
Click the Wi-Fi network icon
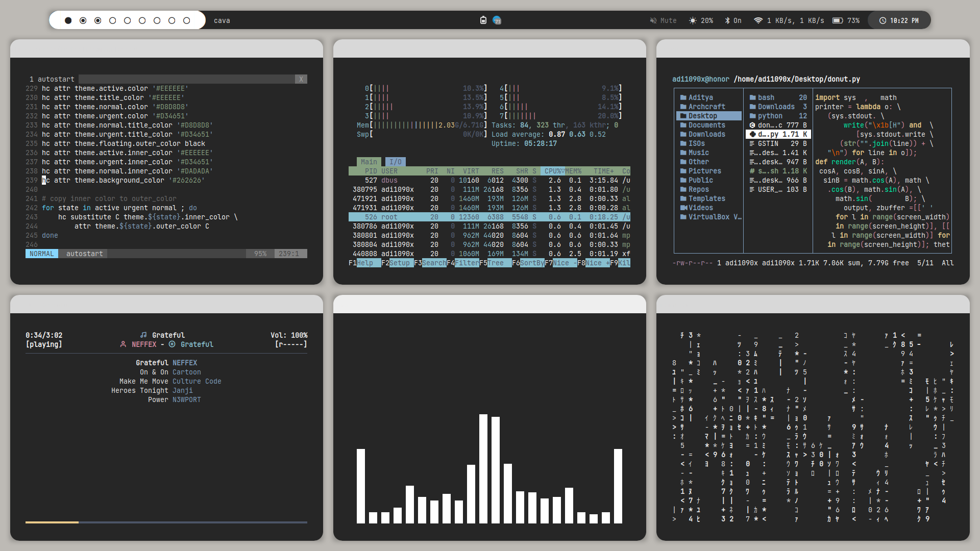coord(758,20)
